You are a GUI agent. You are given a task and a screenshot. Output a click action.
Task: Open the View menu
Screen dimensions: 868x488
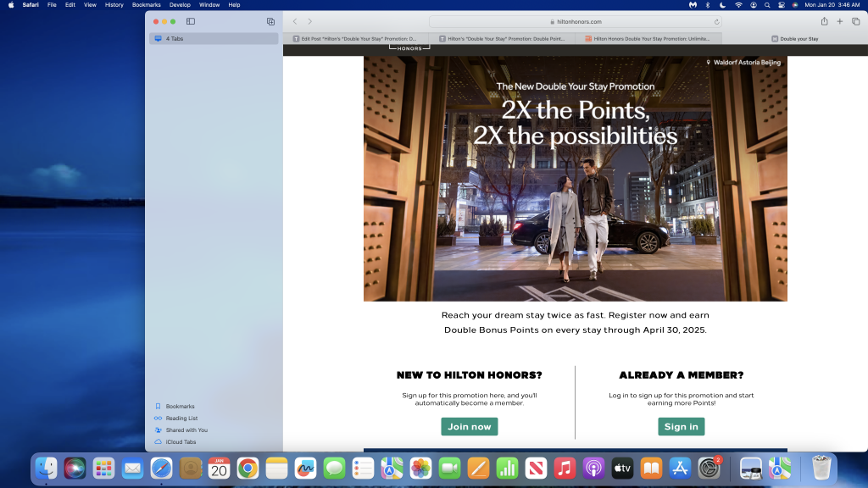[90, 5]
